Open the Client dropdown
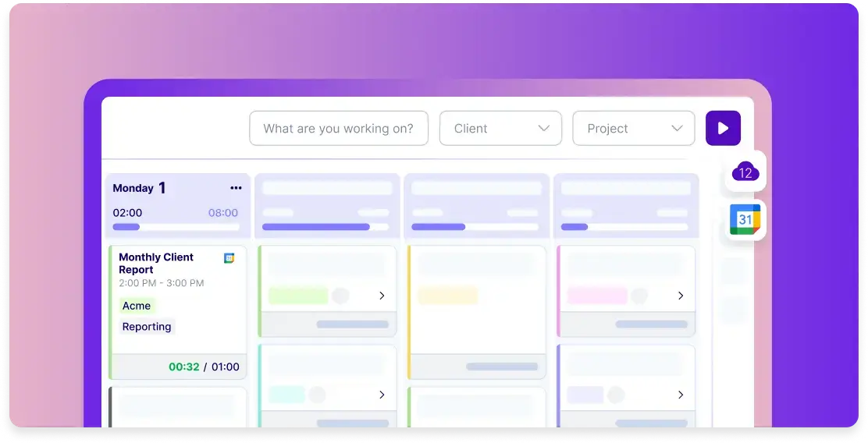Image resolution: width=868 pixels, height=443 pixels. tap(500, 129)
